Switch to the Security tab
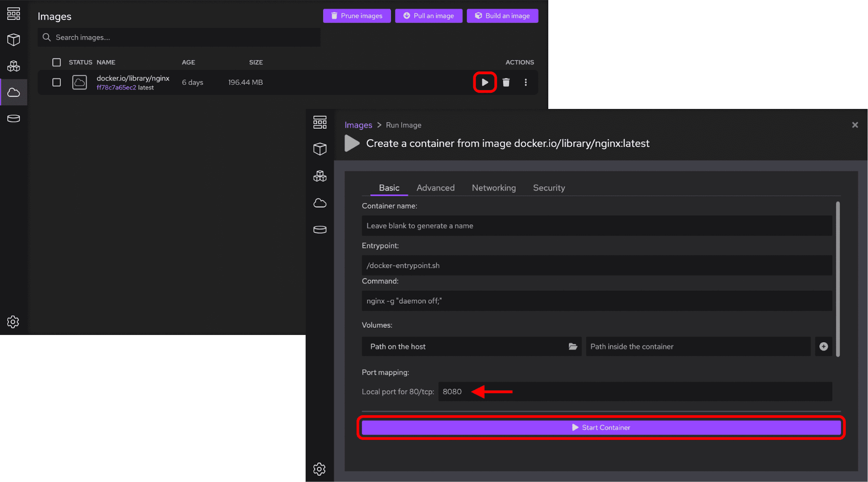The image size is (868, 482). [549, 187]
